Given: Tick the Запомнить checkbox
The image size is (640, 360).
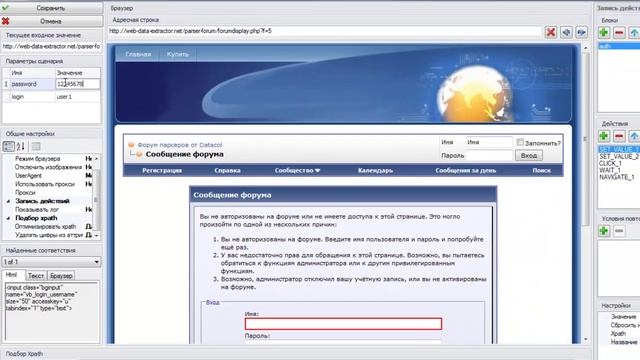Looking at the screenshot, I should coord(520,142).
